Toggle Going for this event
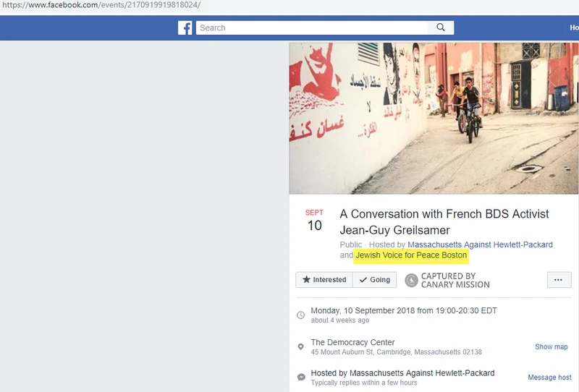This screenshot has height=392, width=579. [374, 280]
